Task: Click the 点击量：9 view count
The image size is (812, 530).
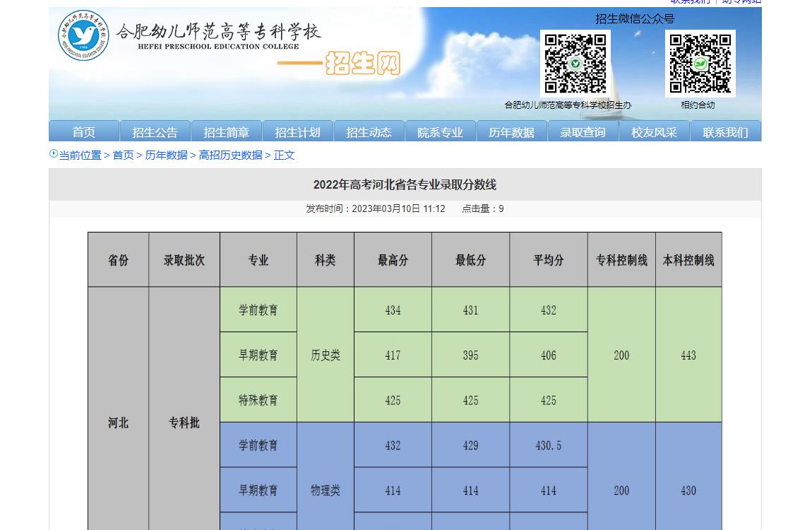Action: [483, 208]
